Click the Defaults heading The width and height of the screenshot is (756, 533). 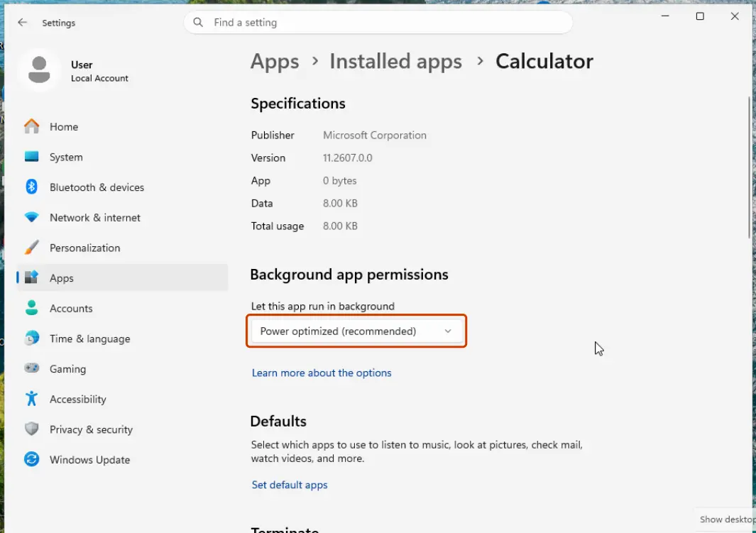(x=278, y=421)
